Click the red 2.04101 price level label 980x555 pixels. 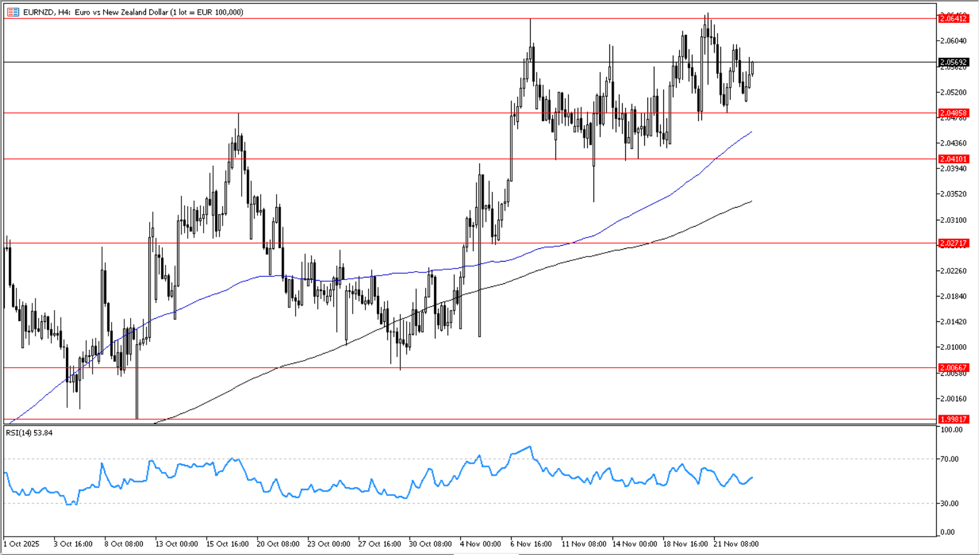point(953,159)
